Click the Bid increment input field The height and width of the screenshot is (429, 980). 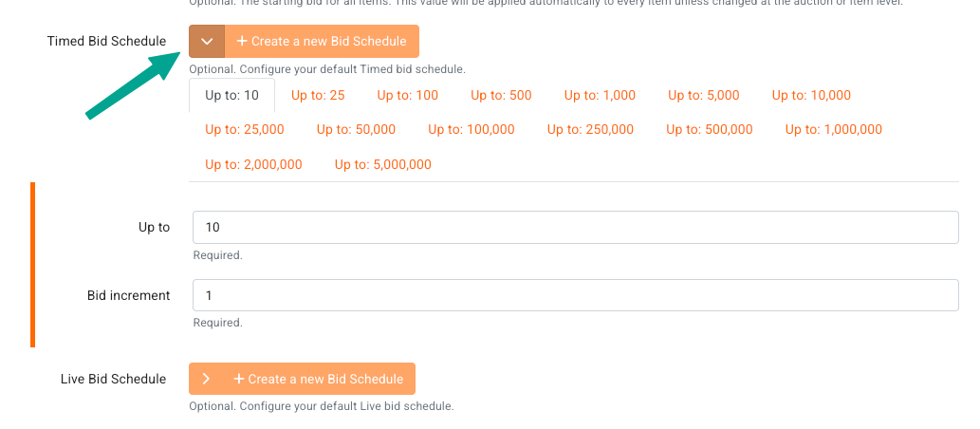pos(576,295)
